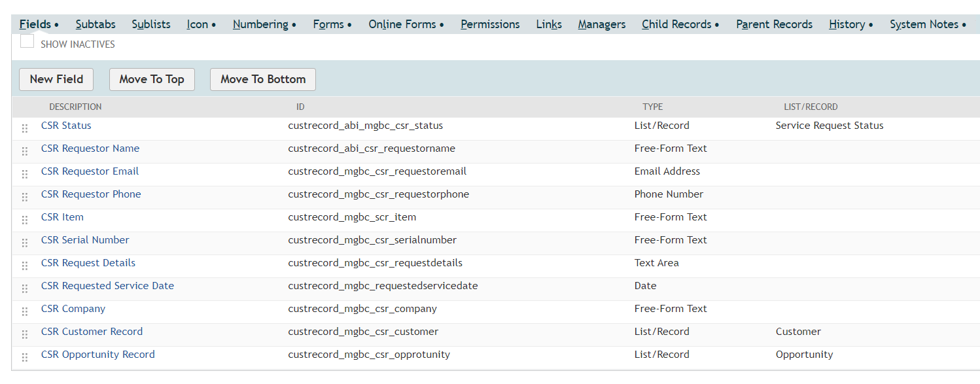The height and width of the screenshot is (384, 980).
Task: Click the drag handle beside CSR Customer Record
Action: [x=25, y=334]
